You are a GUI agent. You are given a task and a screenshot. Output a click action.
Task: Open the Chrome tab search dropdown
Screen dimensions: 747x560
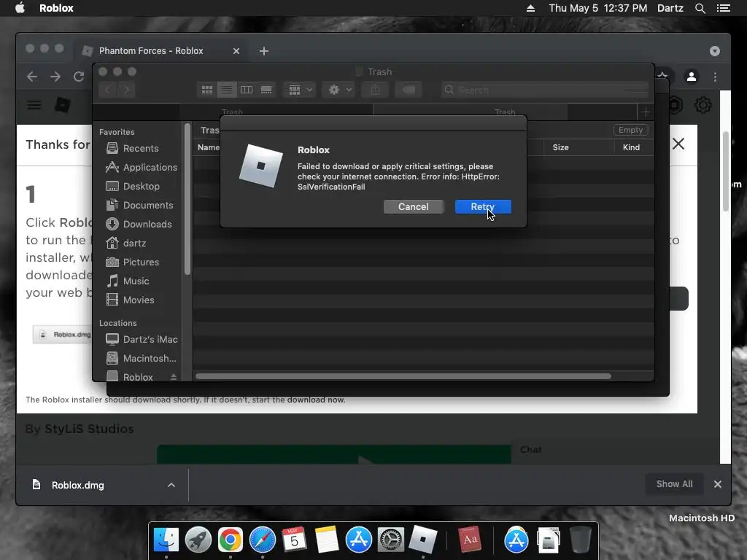click(x=715, y=51)
